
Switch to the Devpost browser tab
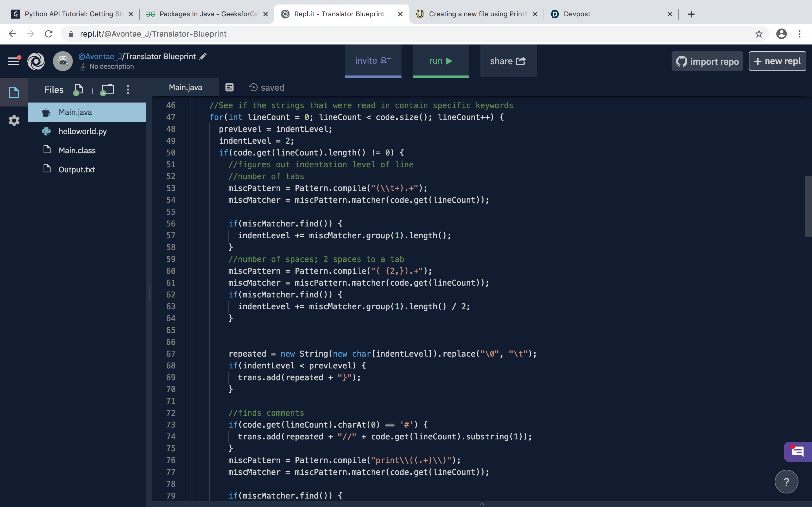[x=577, y=14]
